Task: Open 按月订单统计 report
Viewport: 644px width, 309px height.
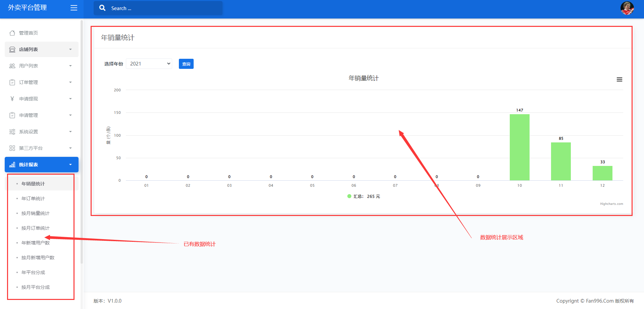Action: [x=35, y=228]
